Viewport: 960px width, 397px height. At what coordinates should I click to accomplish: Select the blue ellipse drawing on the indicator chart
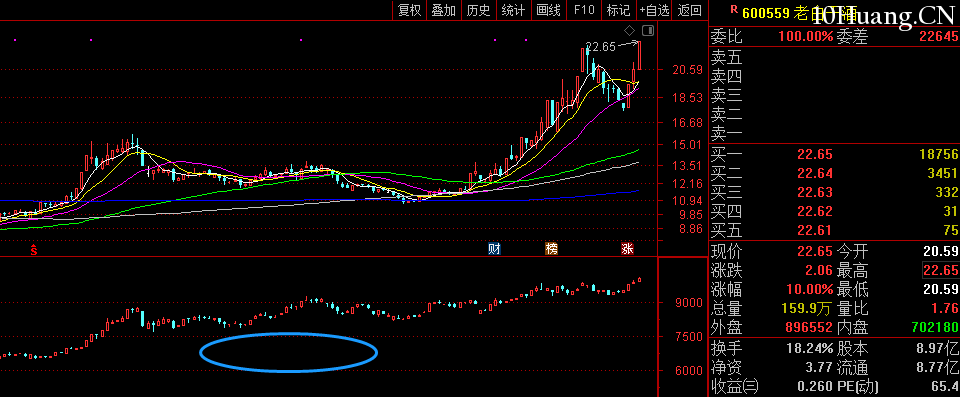[x=288, y=352]
